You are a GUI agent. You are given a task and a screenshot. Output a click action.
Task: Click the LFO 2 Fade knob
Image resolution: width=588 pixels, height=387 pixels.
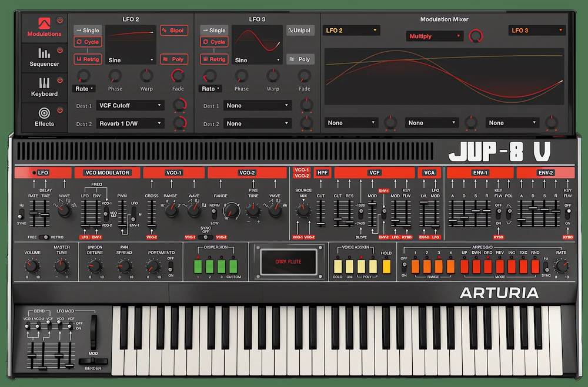point(178,76)
